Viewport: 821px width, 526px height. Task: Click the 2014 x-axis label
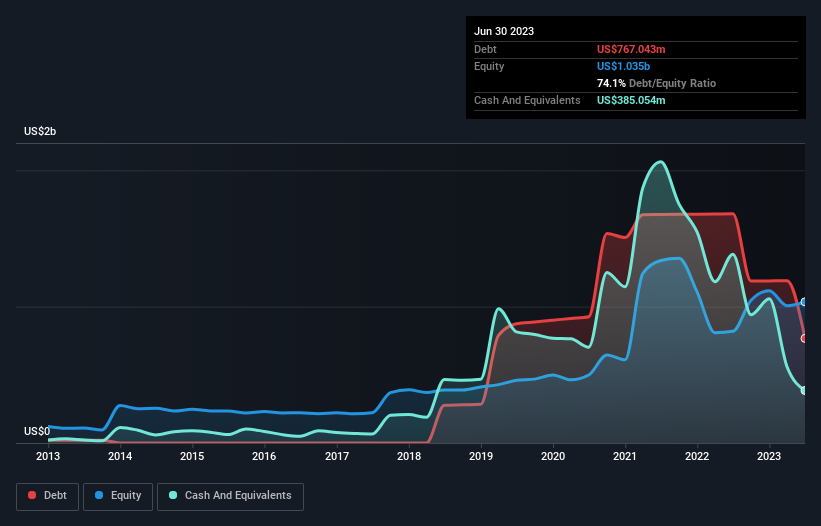click(x=120, y=456)
